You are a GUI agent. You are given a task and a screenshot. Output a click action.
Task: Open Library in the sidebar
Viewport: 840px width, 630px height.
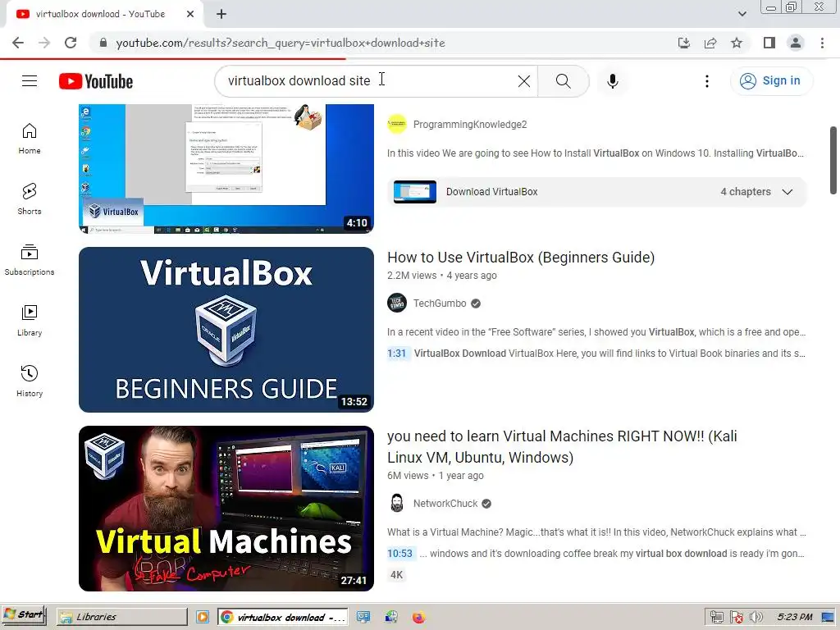30,321
